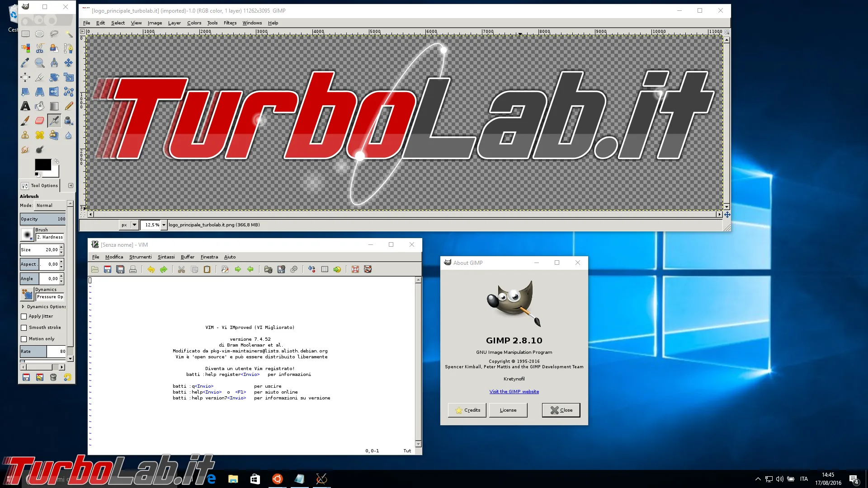Image resolution: width=868 pixels, height=488 pixels.
Task: Click the Cut scissors icon in VIM toolbar
Action: click(182, 269)
